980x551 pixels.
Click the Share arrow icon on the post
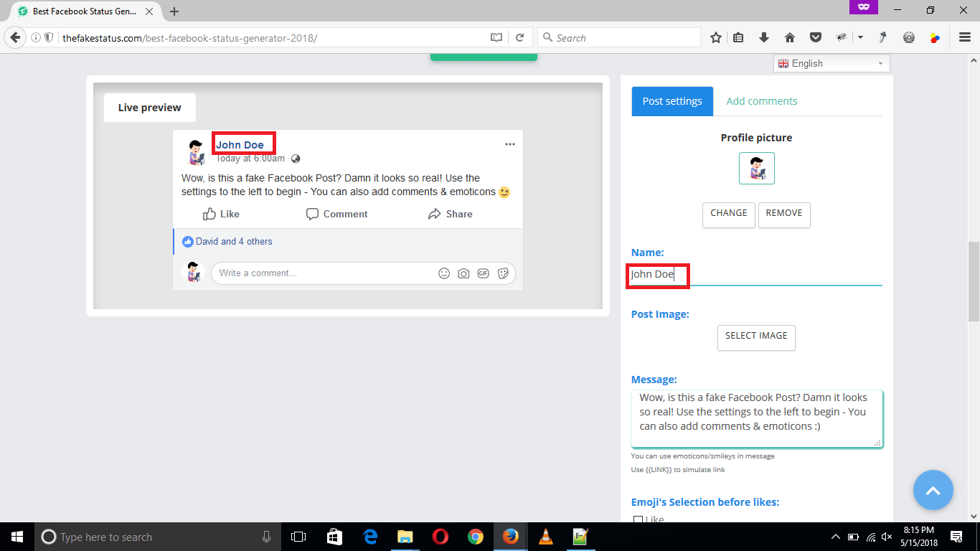[x=434, y=213]
